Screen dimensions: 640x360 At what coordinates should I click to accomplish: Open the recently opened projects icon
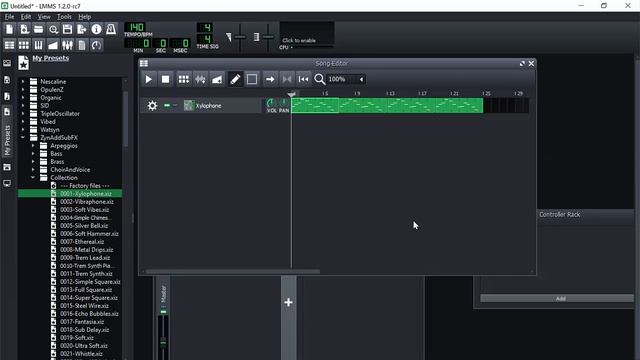[53, 29]
